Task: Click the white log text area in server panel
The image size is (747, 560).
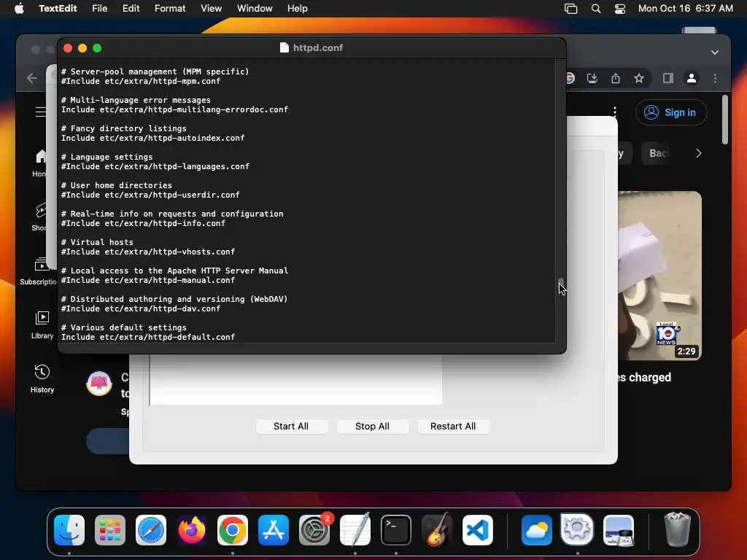Action: (x=296, y=379)
